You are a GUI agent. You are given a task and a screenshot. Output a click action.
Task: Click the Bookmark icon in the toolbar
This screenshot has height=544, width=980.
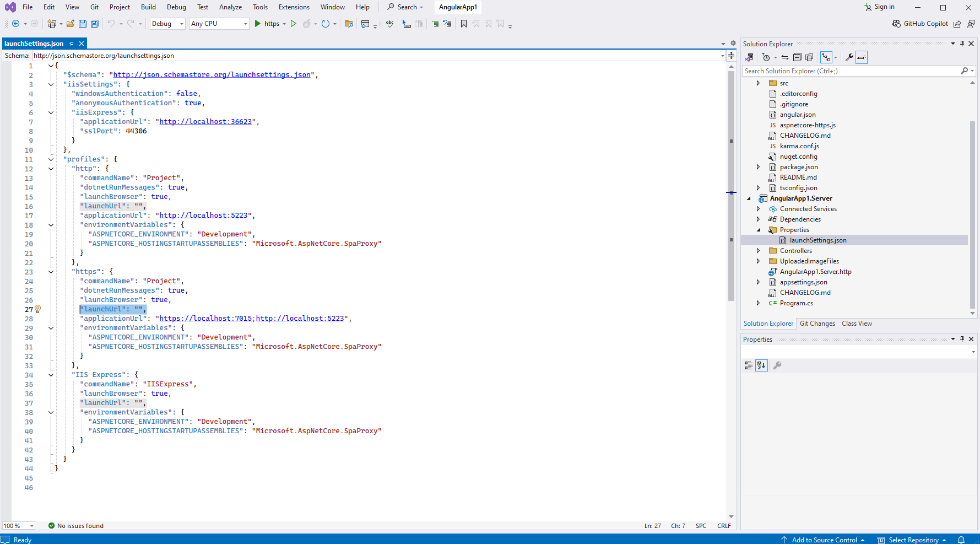(x=464, y=24)
